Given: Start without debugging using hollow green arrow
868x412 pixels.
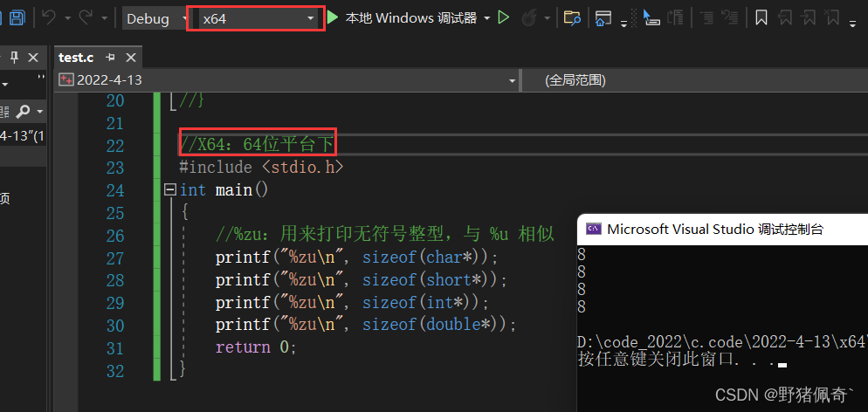Looking at the screenshot, I should (504, 17).
